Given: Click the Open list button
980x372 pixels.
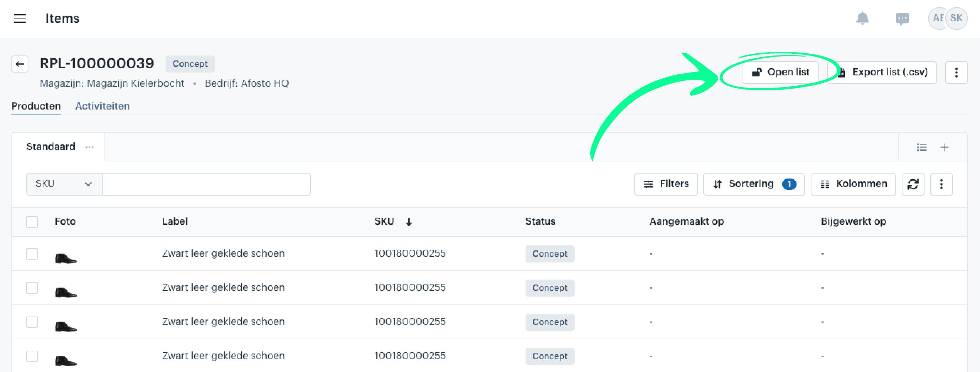Looking at the screenshot, I should click(x=780, y=72).
